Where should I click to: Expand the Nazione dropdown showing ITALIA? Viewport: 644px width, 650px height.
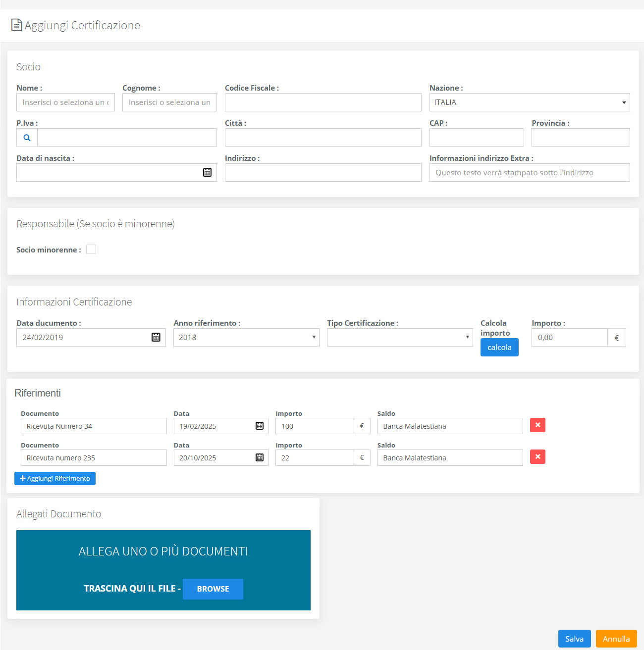[x=529, y=102]
